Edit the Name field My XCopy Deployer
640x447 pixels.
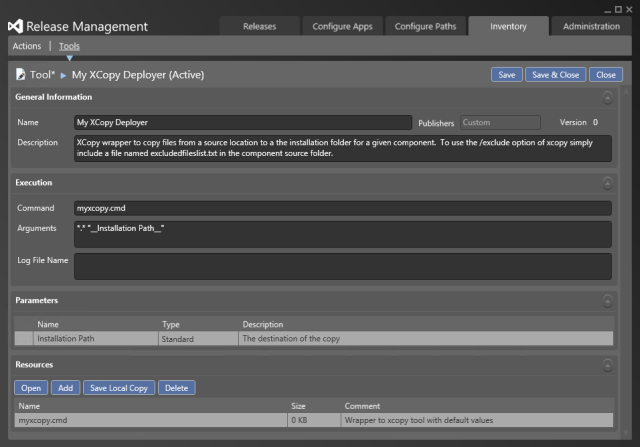(x=243, y=122)
